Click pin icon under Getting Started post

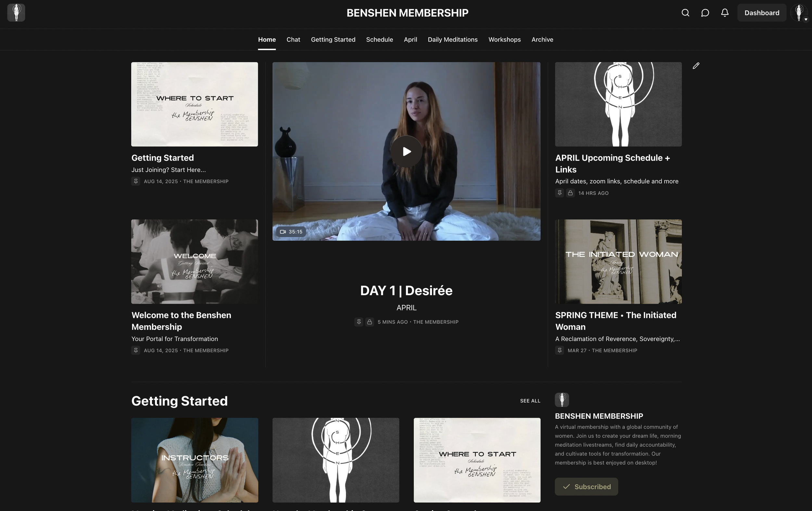(135, 181)
